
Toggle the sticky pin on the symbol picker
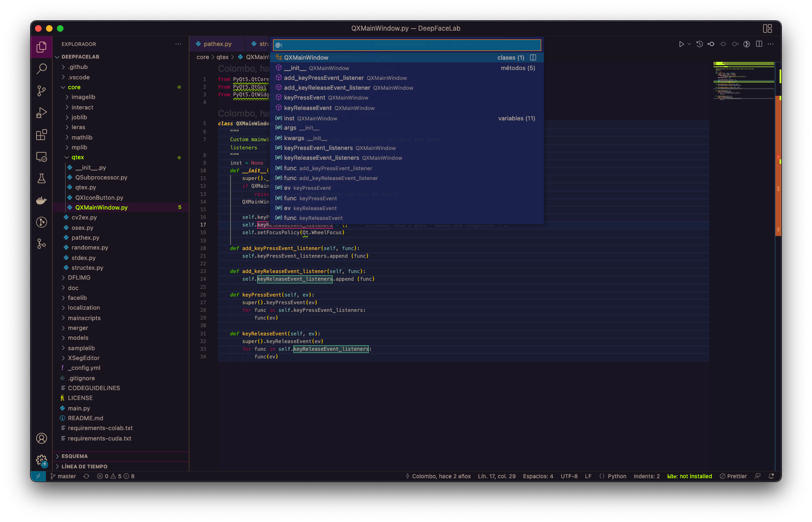tap(533, 57)
